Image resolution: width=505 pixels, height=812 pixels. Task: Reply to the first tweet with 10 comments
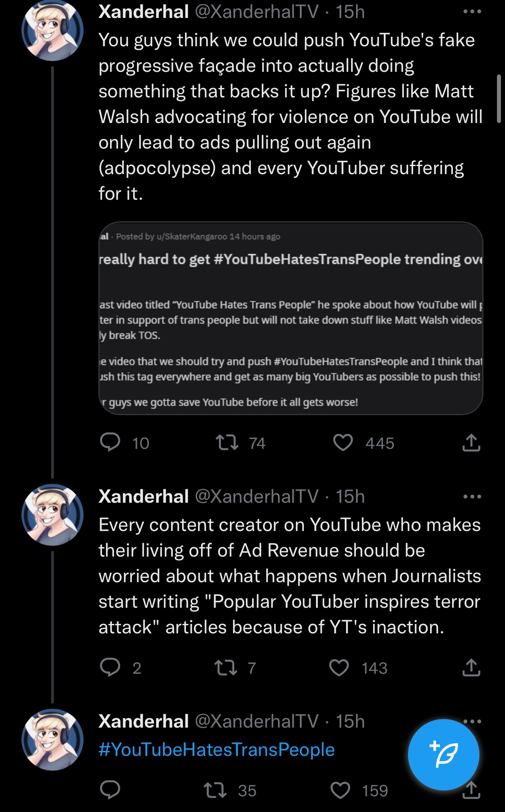[110, 442]
